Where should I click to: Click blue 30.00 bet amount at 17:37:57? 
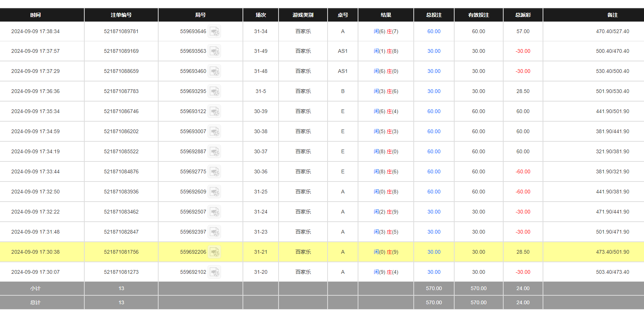[x=433, y=51]
